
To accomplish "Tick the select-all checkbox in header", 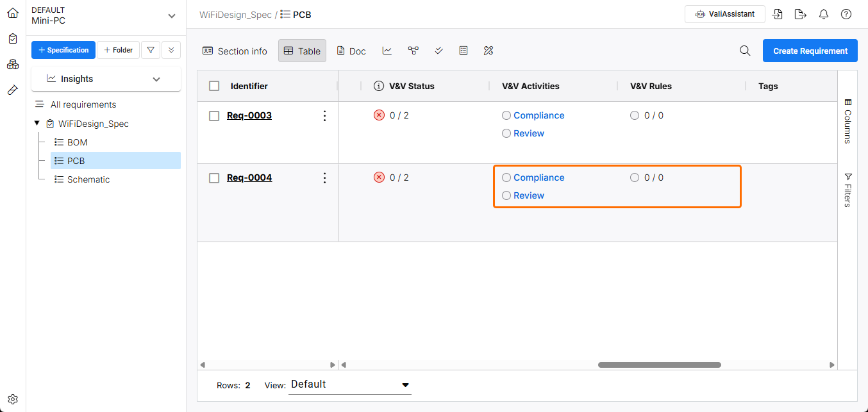I will click(215, 86).
